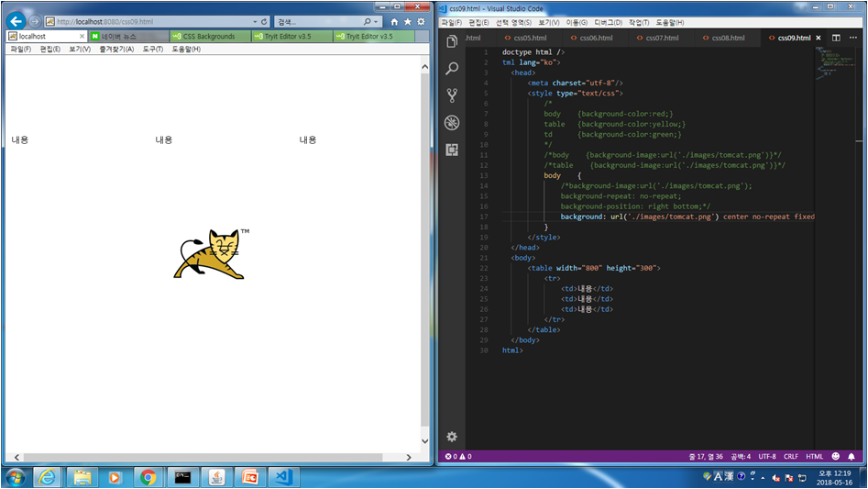Viewport: 868px width, 489px height.
Task: Change CRLF line ending setting
Action: click(790, 456)
